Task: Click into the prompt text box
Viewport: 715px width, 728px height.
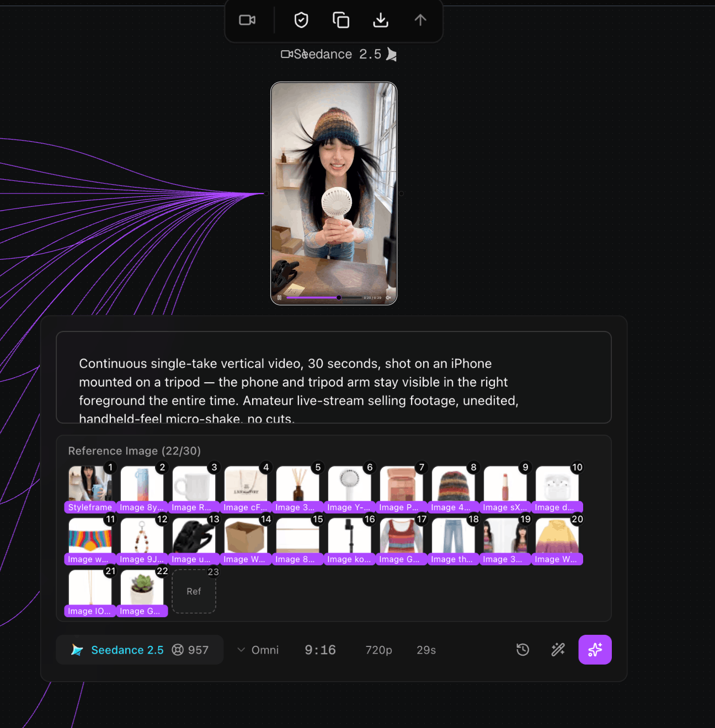Action: tap(334, 377)
